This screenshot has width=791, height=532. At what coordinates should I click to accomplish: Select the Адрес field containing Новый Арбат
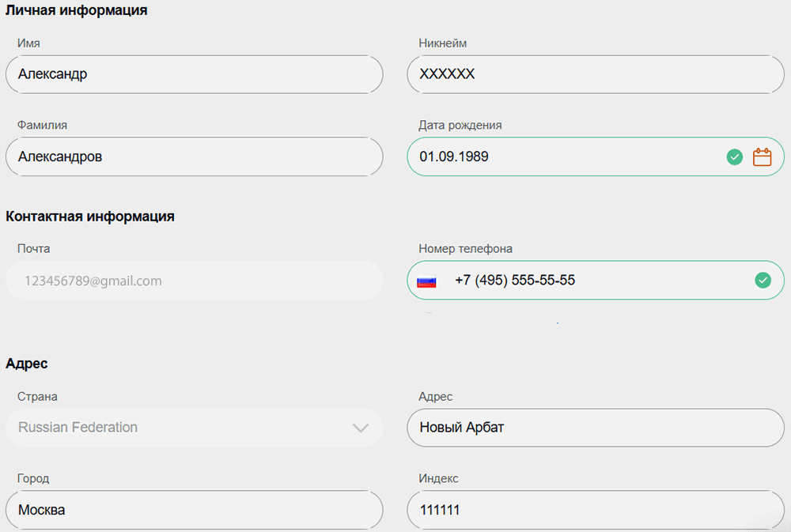pos(596,428)
